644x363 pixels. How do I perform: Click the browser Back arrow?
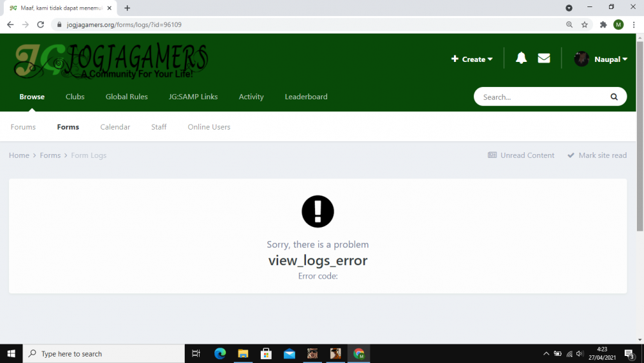pyautogui.click(x=10, y=25)
